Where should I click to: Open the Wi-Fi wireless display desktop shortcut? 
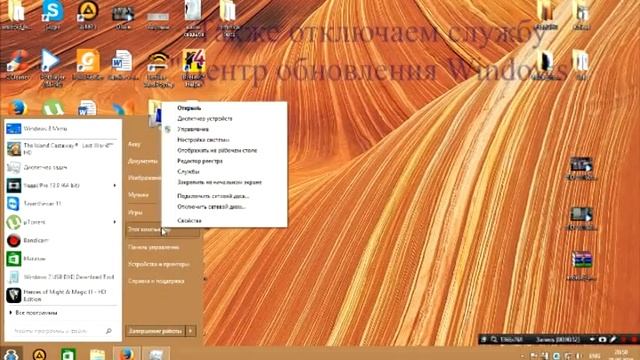[x=158, y=69]
